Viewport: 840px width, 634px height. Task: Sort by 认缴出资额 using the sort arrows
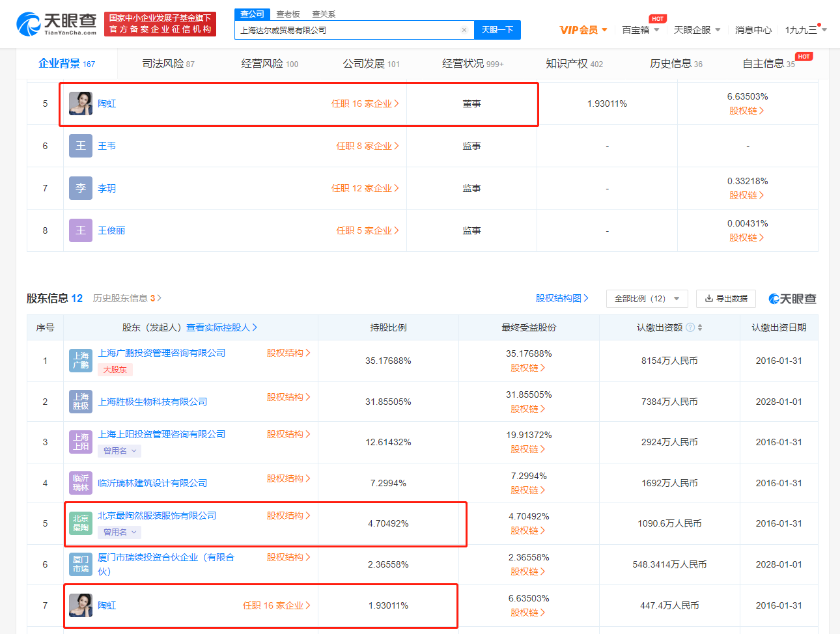click(700, 327)
